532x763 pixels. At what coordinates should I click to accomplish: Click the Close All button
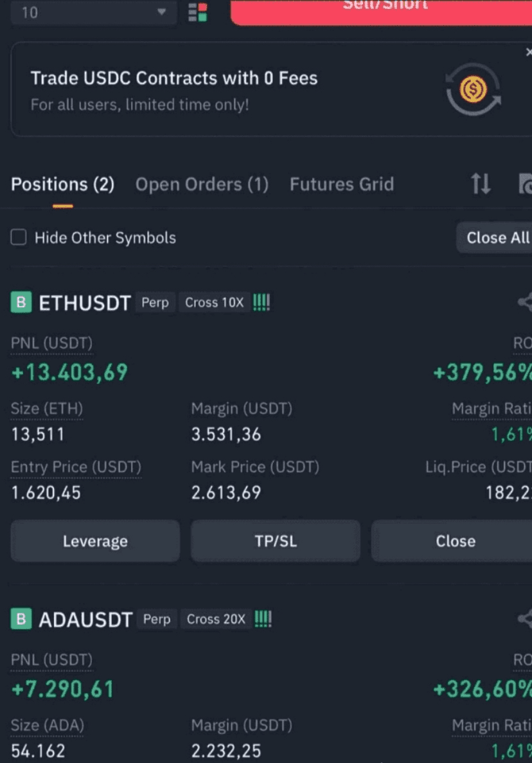[x=495, y=237]
